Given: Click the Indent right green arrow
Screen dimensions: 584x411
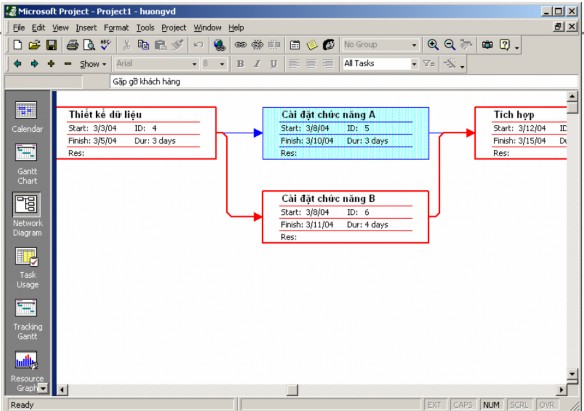Looking at the screenshot, I should (34, 64).
